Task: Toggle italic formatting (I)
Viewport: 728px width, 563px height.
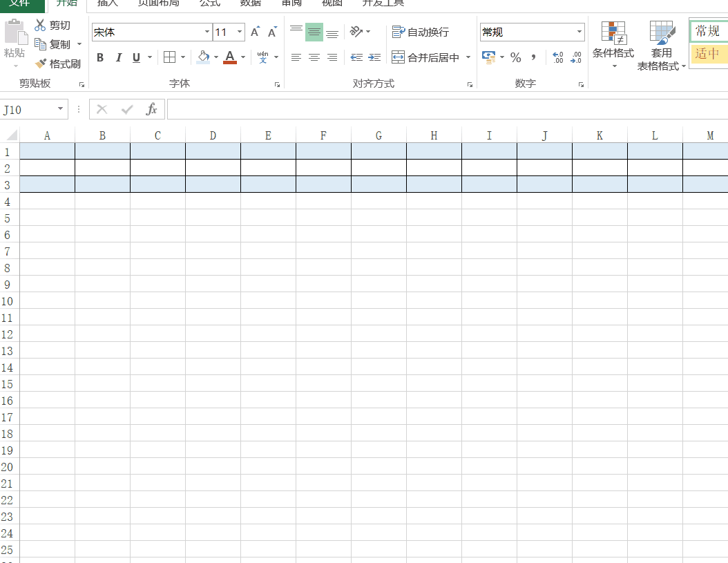Action: pyautogui.click(x=118, y=57)
